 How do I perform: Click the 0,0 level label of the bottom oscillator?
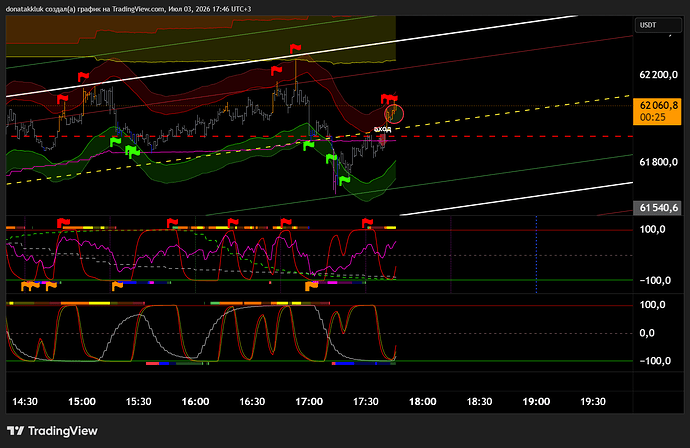[646, 333]
